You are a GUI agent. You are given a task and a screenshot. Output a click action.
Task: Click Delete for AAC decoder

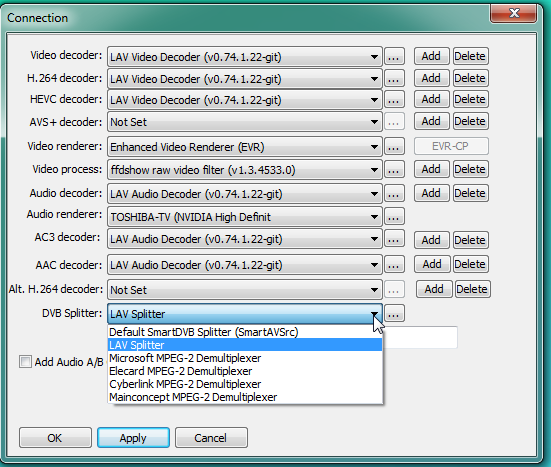click(x=471, y=264)
